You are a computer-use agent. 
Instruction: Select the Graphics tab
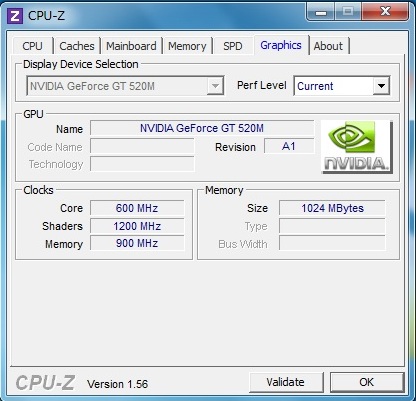point(281,45)
